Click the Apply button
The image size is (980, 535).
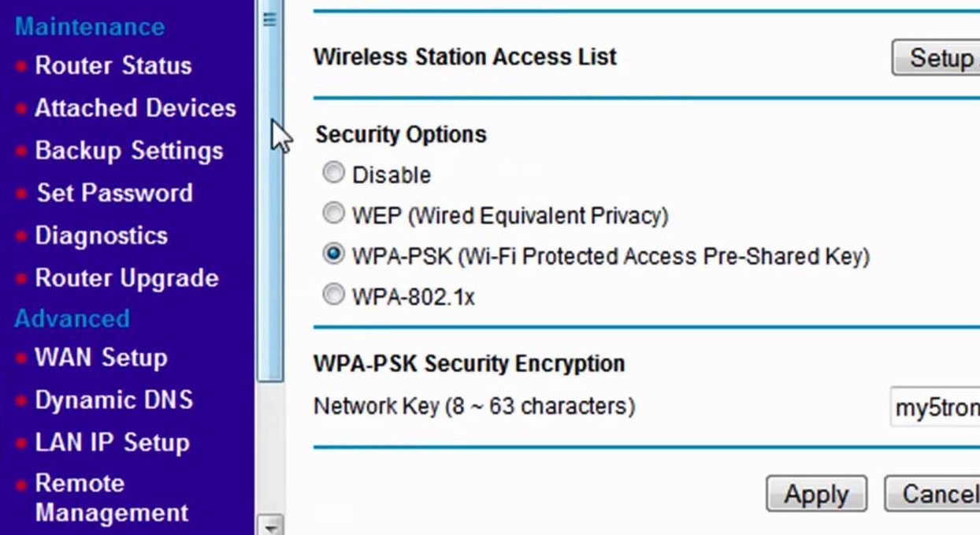[x=816, y=494]
